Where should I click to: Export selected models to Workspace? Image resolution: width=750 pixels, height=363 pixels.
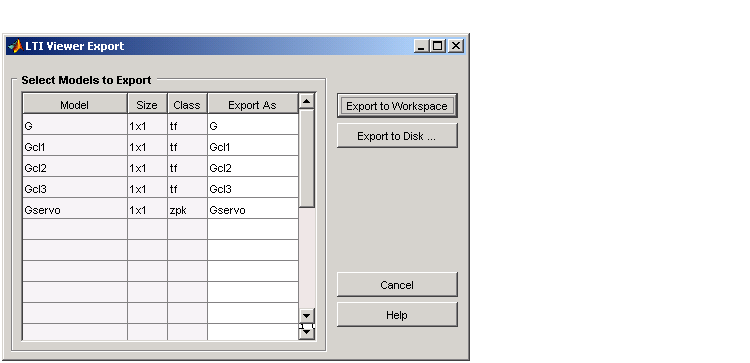(x=397, y=106)
